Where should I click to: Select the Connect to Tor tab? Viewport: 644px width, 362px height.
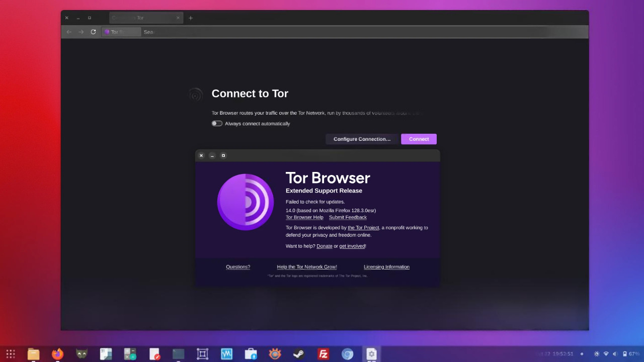(143, 18)
